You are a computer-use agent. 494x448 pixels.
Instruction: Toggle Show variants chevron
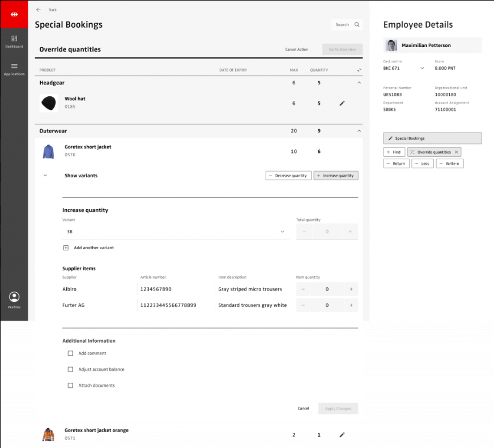(x=45, y=176)
